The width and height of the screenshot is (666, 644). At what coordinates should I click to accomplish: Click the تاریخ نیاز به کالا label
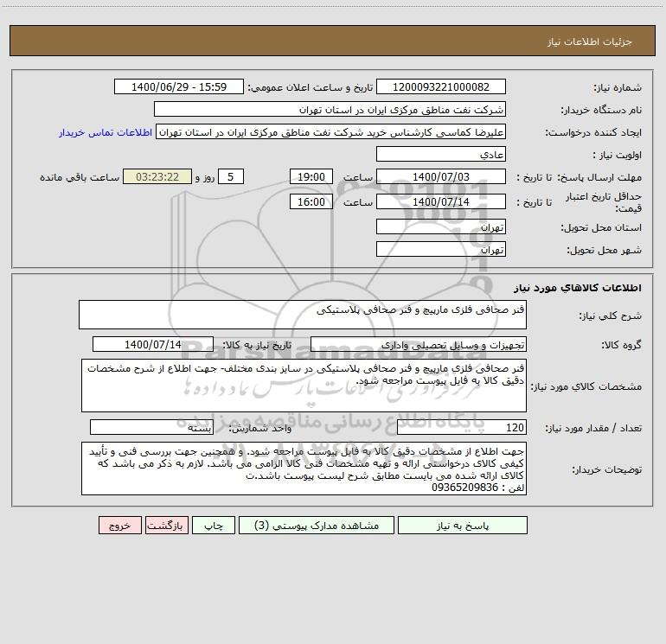(x=258, y=345)
